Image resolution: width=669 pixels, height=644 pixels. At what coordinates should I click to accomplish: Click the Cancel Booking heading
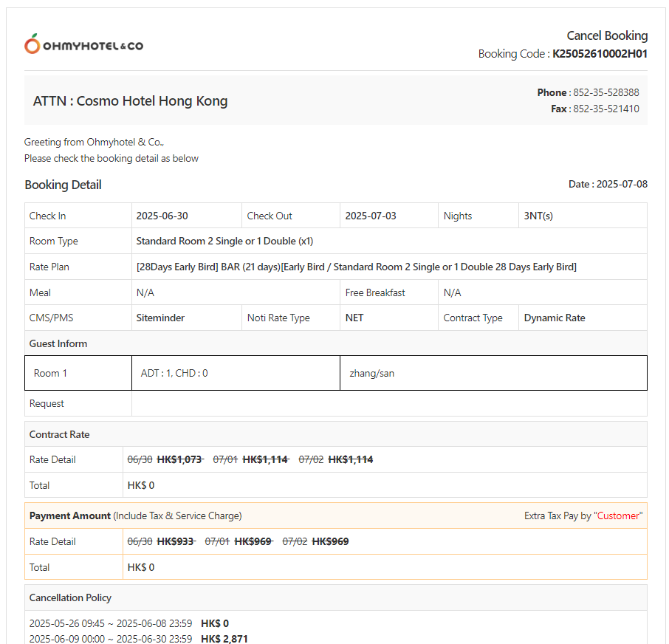[x=607, y=35]
